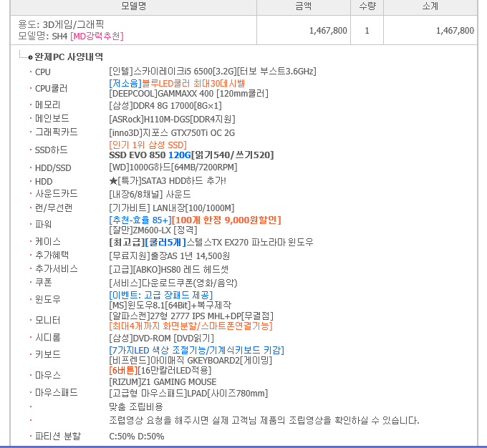Click the LPAD 마우스패드 entry
The height and width of the screenshot is (448, 487).
click(188, 394)
